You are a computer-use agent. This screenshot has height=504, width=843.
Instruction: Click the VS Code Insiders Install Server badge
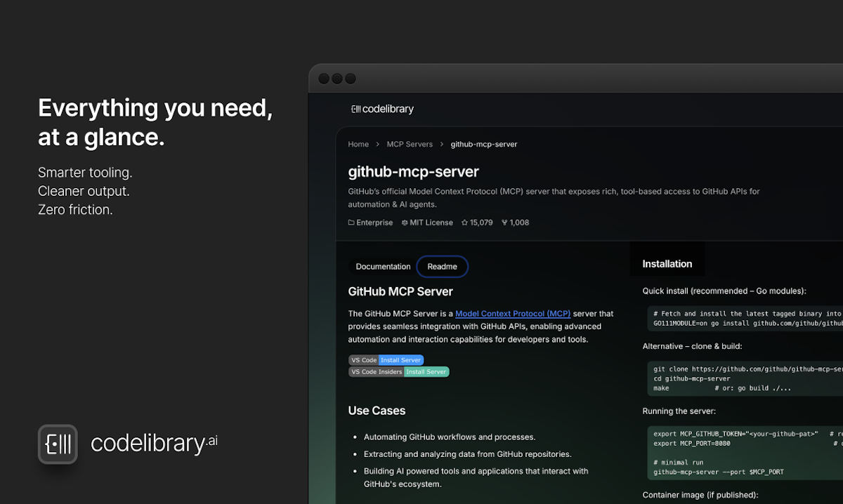pyautogui.click(x=399, y=372)
